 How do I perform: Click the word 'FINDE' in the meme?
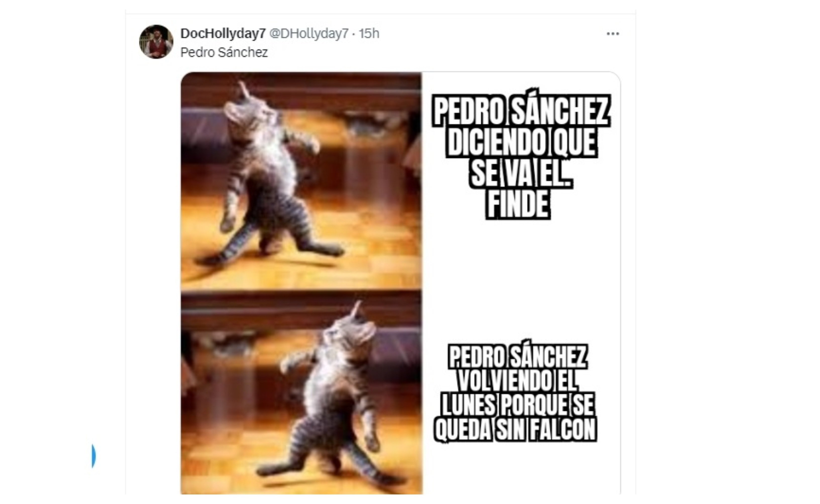tap(518, 204)
